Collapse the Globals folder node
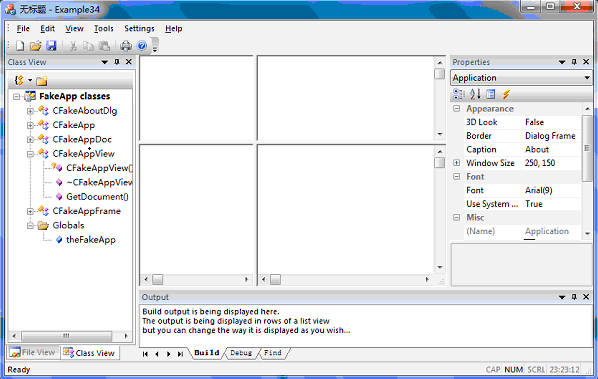This screenshot has height=379, width=598. tap(30, 226)
